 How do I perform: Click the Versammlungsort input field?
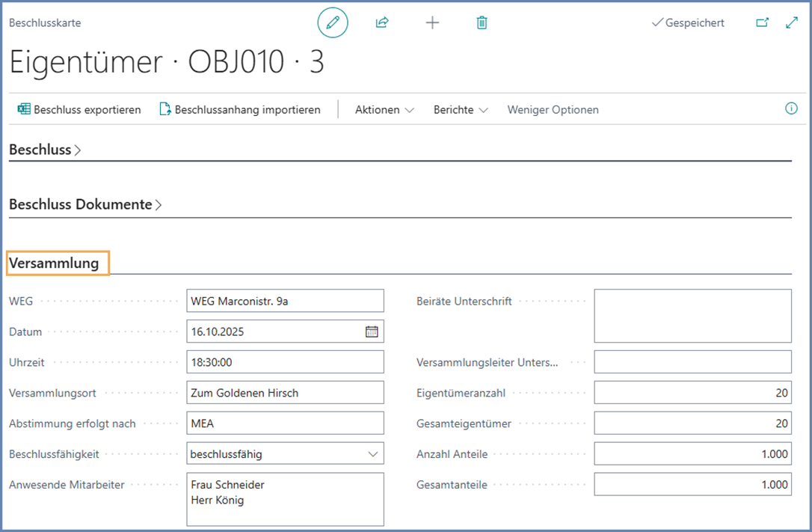pyautogui.click(x=284, y=393)
